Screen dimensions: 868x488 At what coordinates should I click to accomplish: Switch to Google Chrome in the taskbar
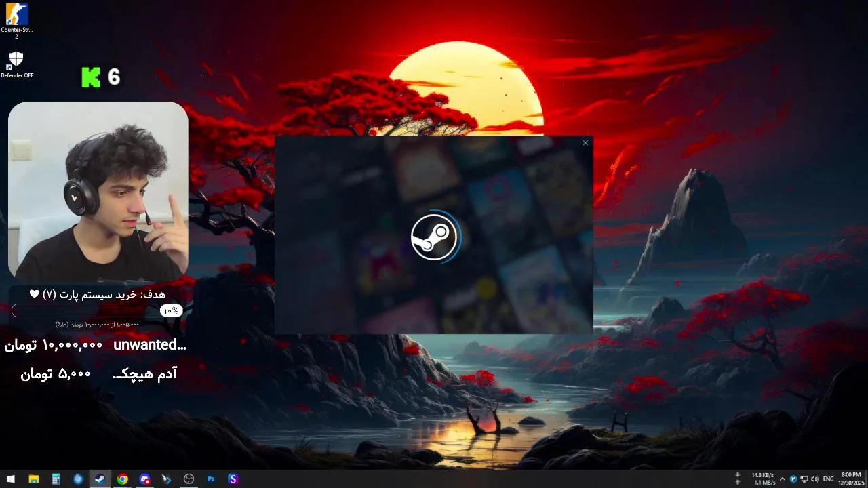pyautogui.click(x=122, y=479)
